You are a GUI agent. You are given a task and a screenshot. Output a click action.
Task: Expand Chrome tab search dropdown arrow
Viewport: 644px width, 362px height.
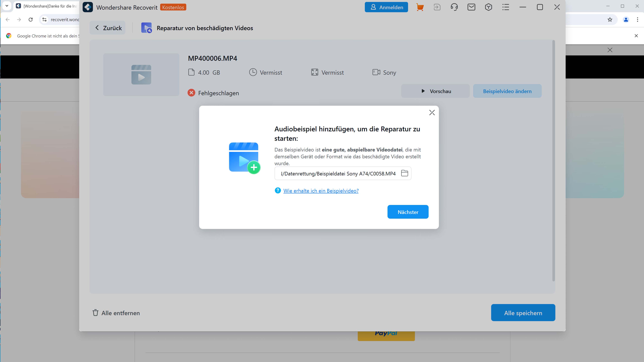coord(7,6)
